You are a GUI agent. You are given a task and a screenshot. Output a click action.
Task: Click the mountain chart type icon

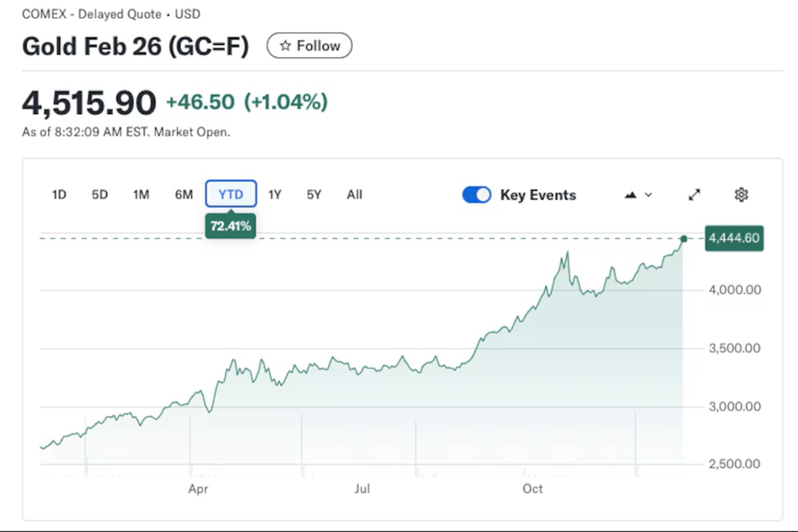(x=630, y=195)
